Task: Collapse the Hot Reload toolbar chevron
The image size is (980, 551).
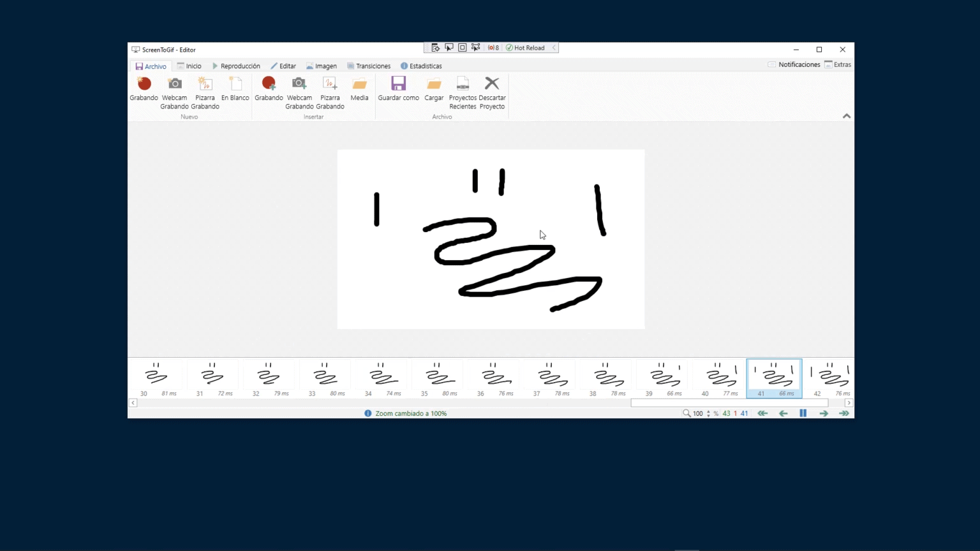Action: [553, 47]
